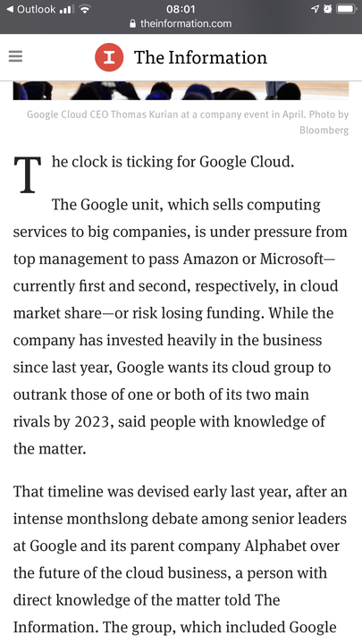
Task: Tap the alarm clock status icon
Action: 327,9
